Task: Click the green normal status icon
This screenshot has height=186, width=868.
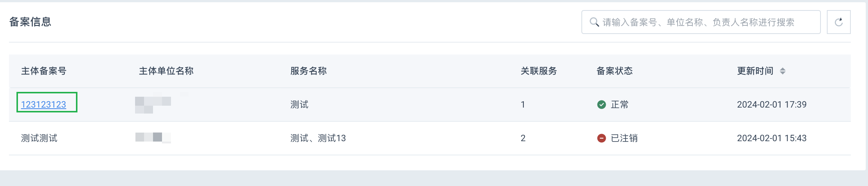Action: pyautogui.click(x=602, y=105)
